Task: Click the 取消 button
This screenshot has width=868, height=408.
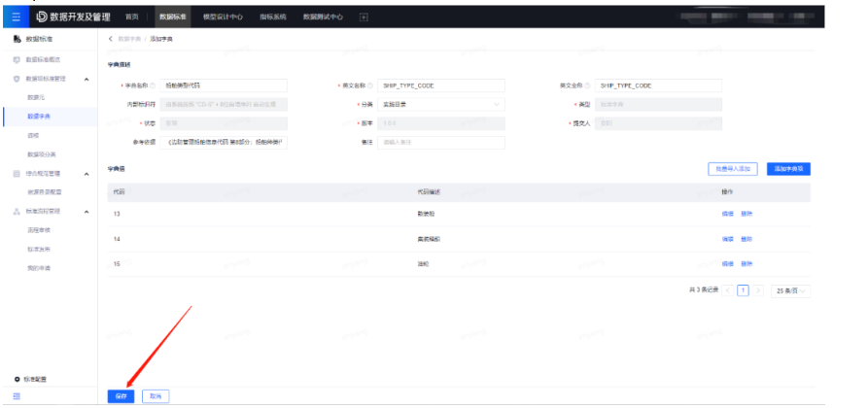Action: [x=156, y=396]
